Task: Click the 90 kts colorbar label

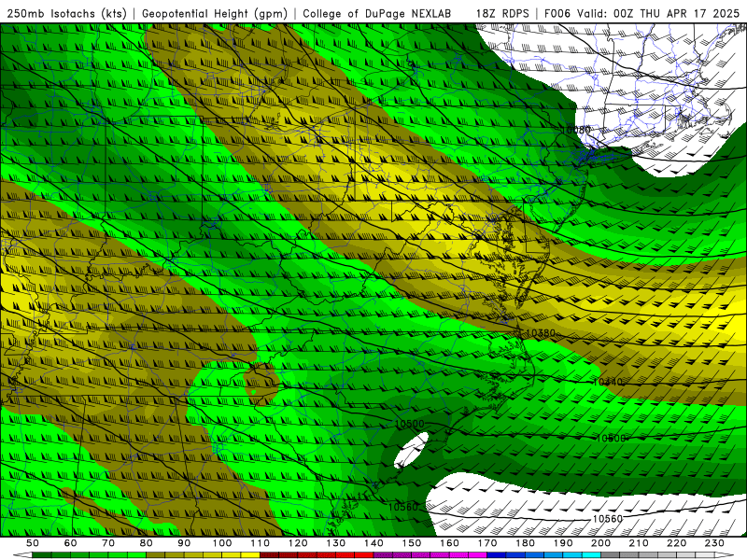Action: 184,543
